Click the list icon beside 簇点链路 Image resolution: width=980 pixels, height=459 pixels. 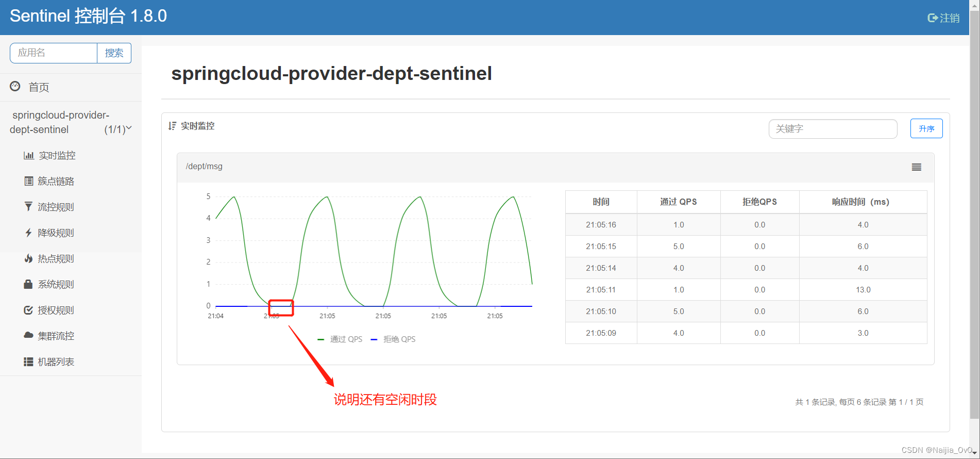click(x=29, y=181)
